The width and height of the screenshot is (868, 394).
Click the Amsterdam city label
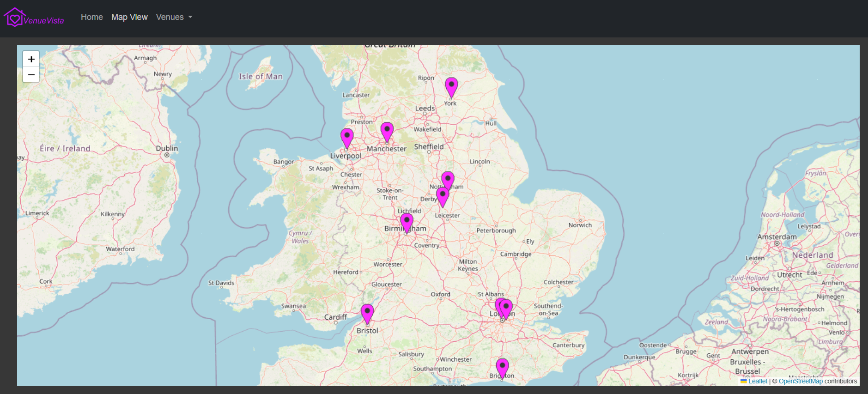click(777, 236)
